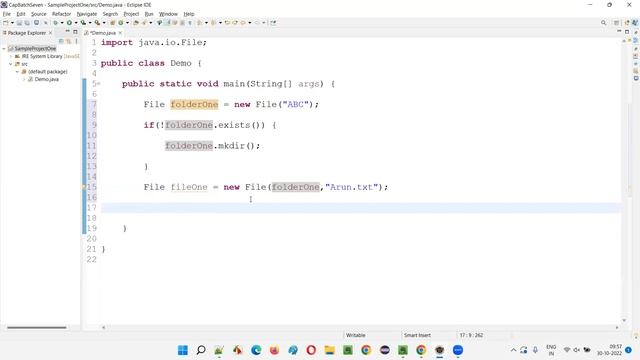
Task: Click the Package Explorer horizontal scrollbar
Action: coord(36,327)
